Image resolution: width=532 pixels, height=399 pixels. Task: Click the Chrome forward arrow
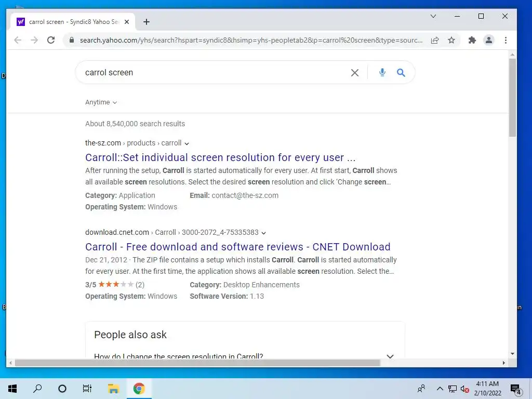[x=34, y=40]
